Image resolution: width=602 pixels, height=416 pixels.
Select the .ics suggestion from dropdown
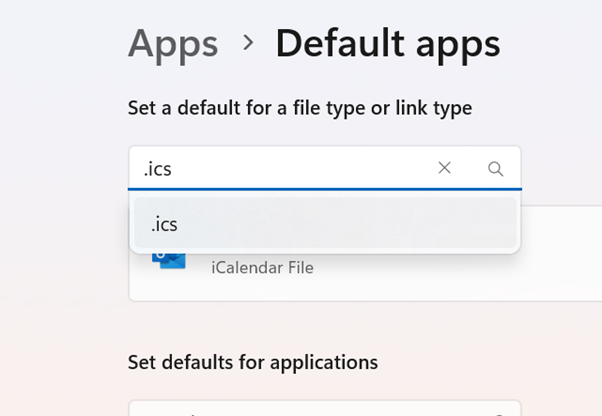165,224
